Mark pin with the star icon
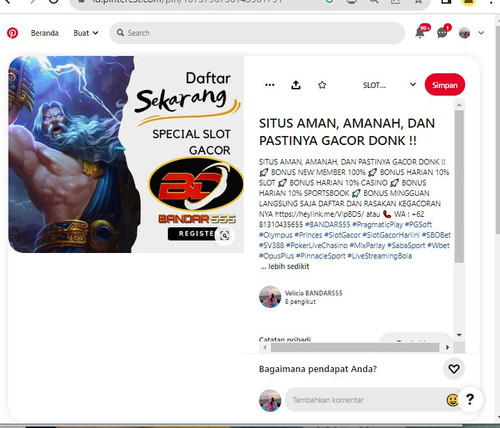This screenshot has height=428, width=500. click(322, 85)
